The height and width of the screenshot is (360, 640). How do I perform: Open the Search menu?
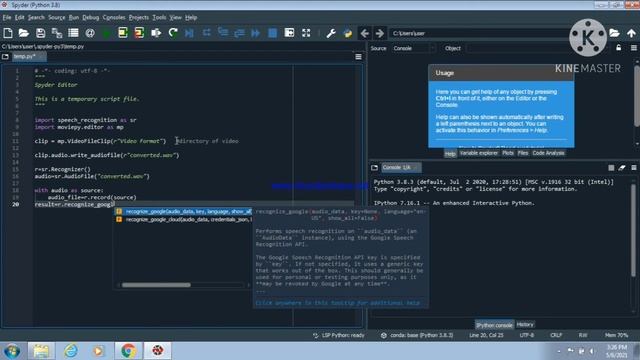(36, 18)
